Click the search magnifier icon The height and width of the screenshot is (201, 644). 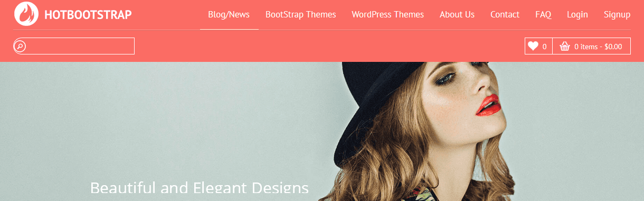pyautogui.click(x=20, y=47)
